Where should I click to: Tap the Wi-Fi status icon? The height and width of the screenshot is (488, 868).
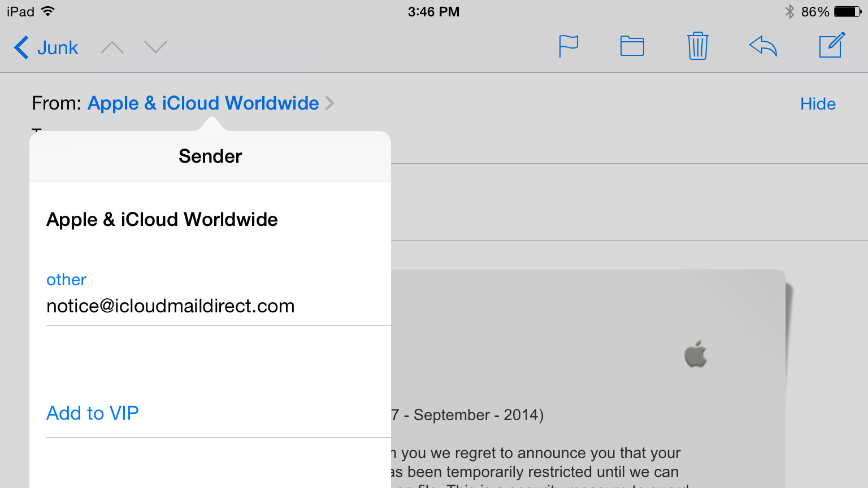click(x=49, y=11)
